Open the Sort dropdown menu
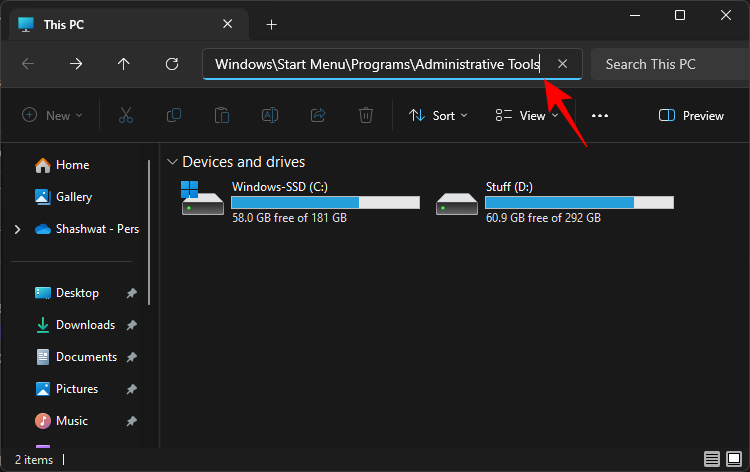The width and height of the screenshot is (750, 472). point(439,116)
